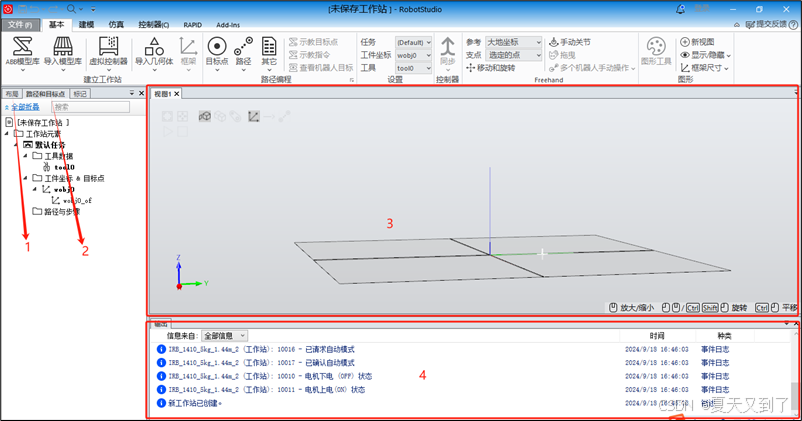The width and height of the screenshot is (802, 421).
Task: Collapse the 工具数据 folder
Action: pos(25,156)
